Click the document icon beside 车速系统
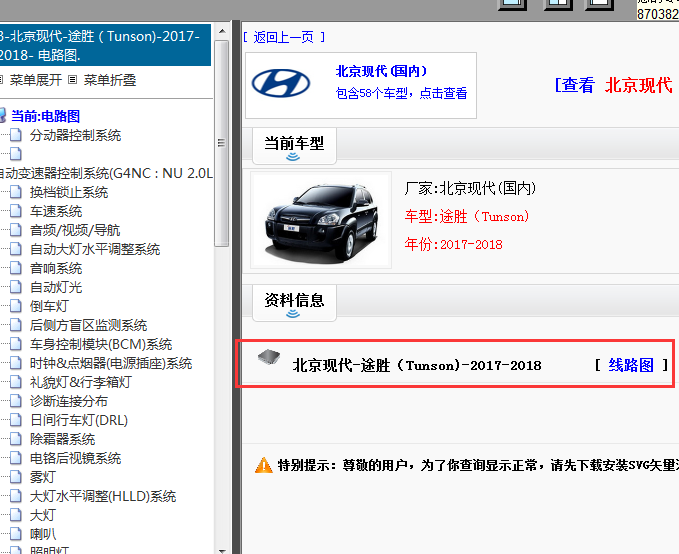 point(15,211)
